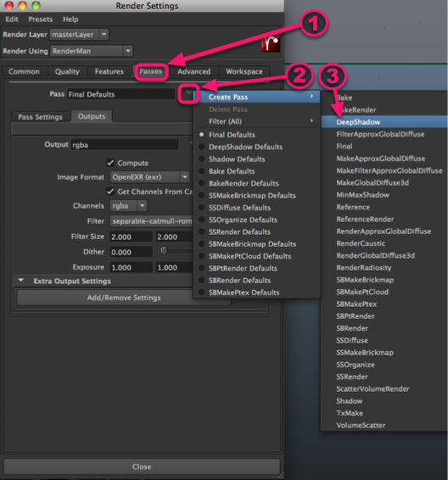Click the Dither value field 0.000
This screenshot has width=448, height=480.
click(x=131, y=252)
